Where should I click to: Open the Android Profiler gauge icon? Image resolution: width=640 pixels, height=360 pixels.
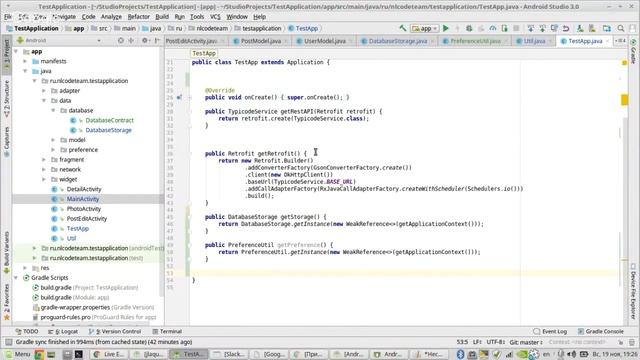(x=493, y=28)
